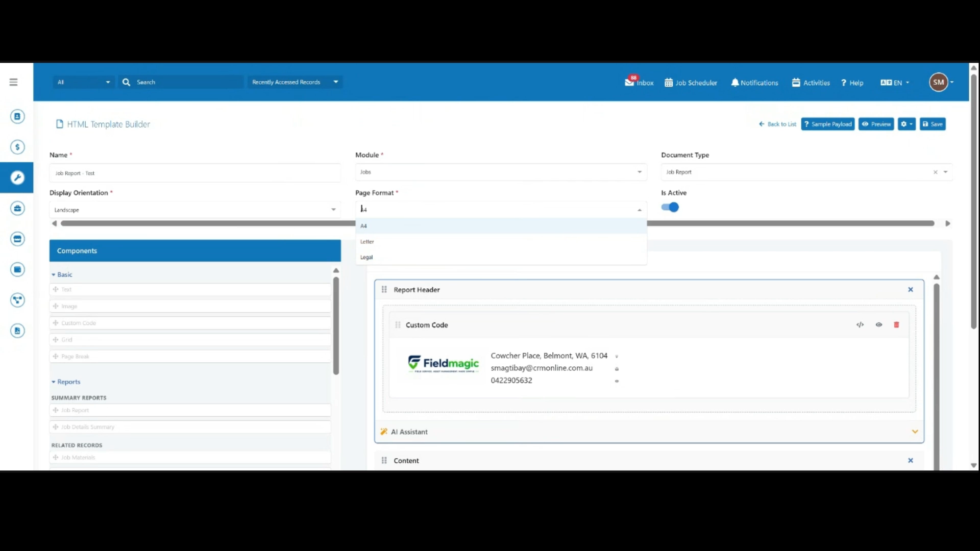Open the Module dropdown
This screenshot has height=551, width=980.
point(501,172)
